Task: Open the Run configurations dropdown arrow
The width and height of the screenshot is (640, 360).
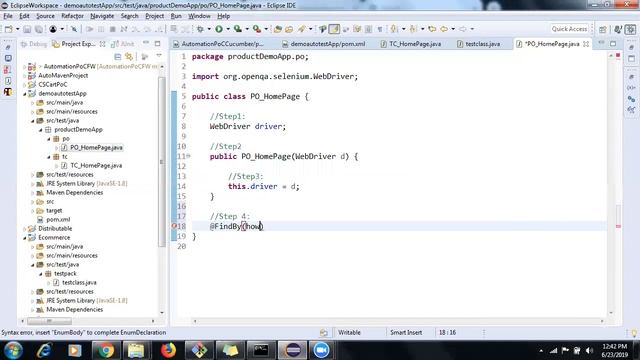Action: (228, 29)
